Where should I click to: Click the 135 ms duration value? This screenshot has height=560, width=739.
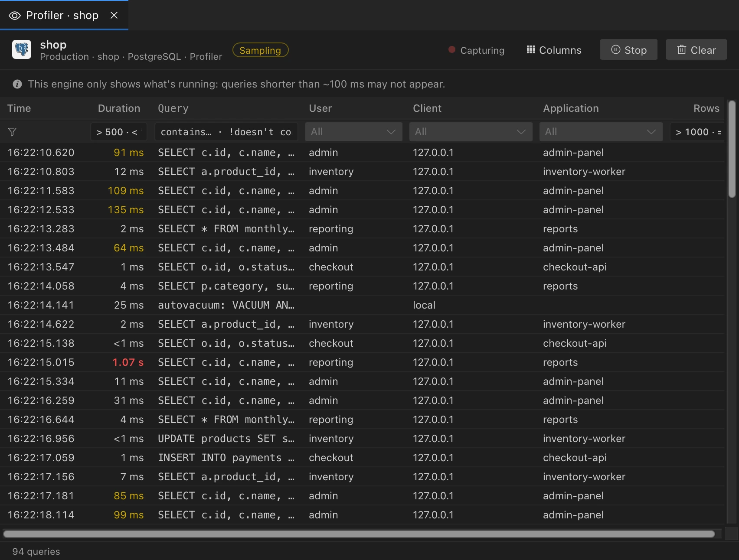tap(126, 210)
